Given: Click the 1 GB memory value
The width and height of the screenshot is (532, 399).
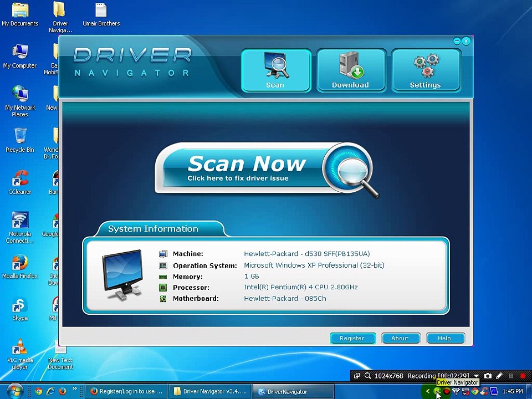Looking at the screenshot, I should click(x=252, y=276).
